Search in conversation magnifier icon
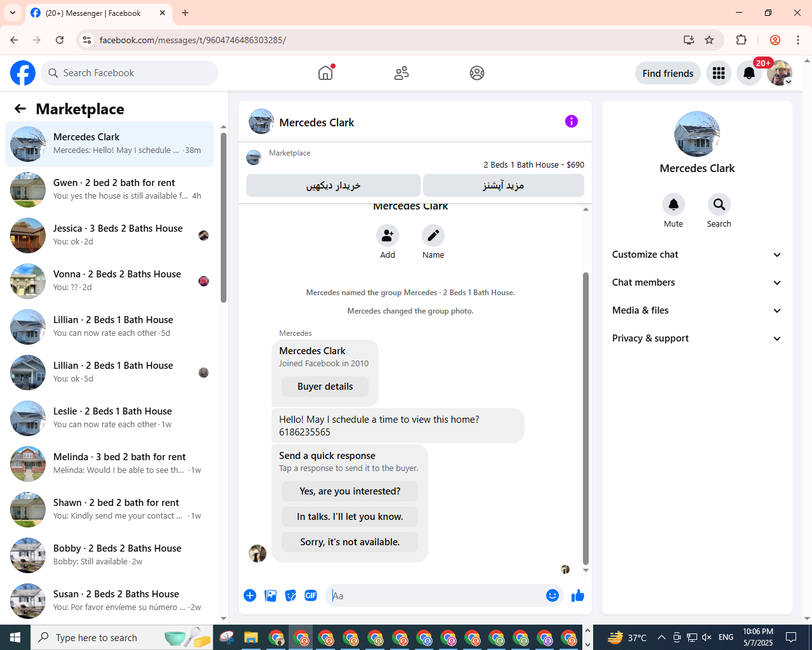Viewport: 812px width, 650px height. click(x=719, y=204)
